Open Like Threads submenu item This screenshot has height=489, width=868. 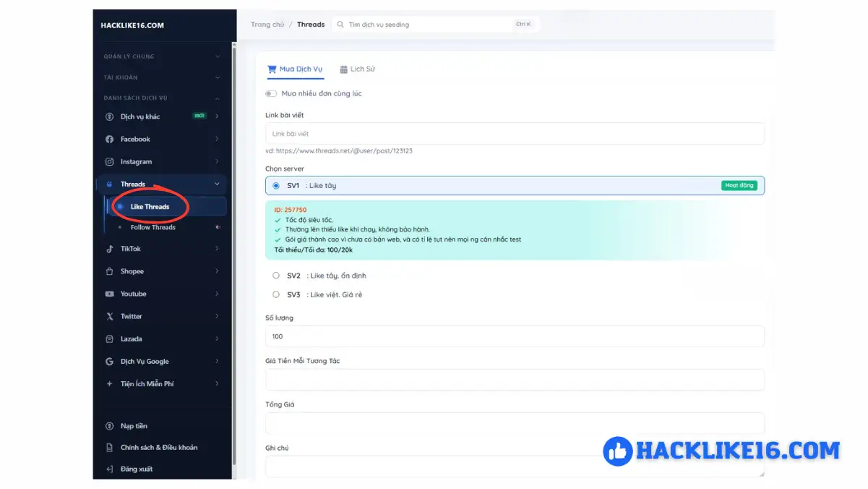click(x=167, y=207)
